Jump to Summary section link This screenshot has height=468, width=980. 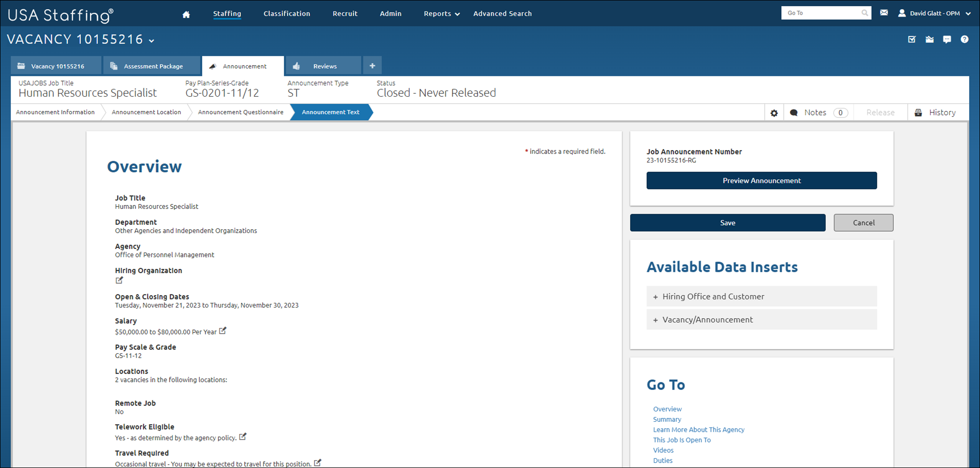667,419
